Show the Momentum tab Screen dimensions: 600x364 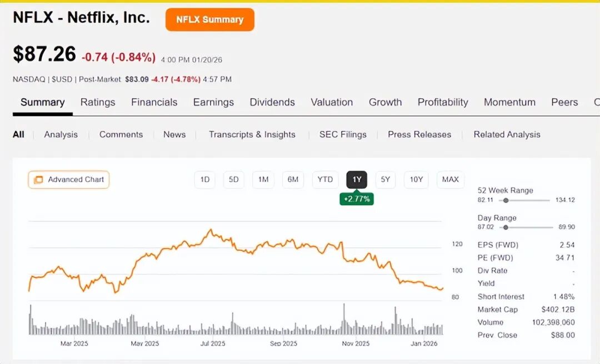pyautogui.click(x=509, y=102)
